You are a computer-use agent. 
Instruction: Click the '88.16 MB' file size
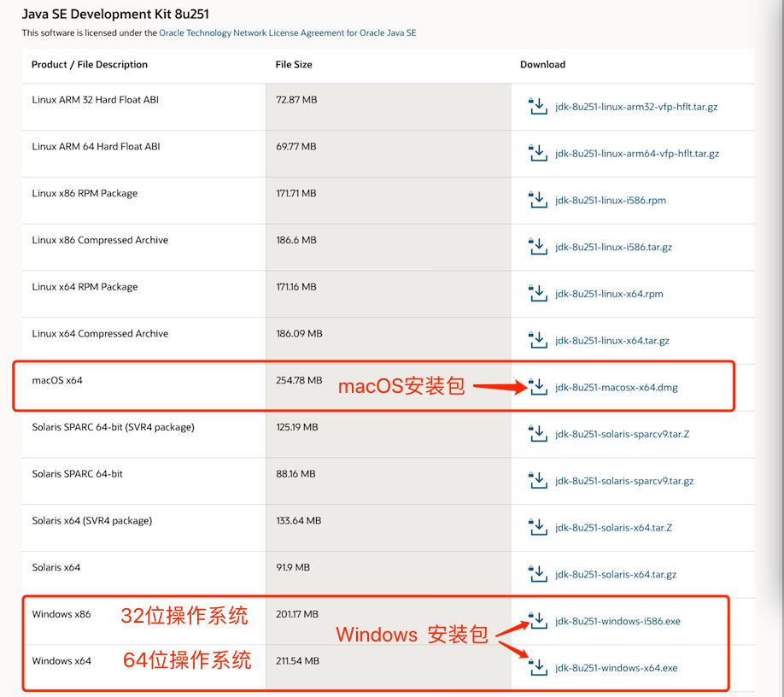click(295, 473)
